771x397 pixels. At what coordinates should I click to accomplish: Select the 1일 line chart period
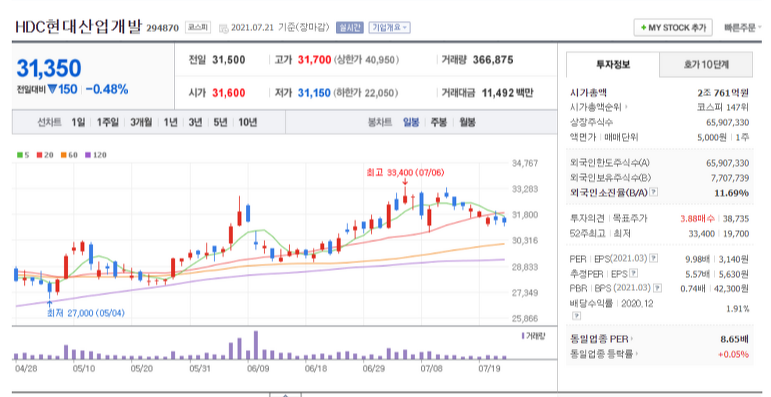pos(78,122)
